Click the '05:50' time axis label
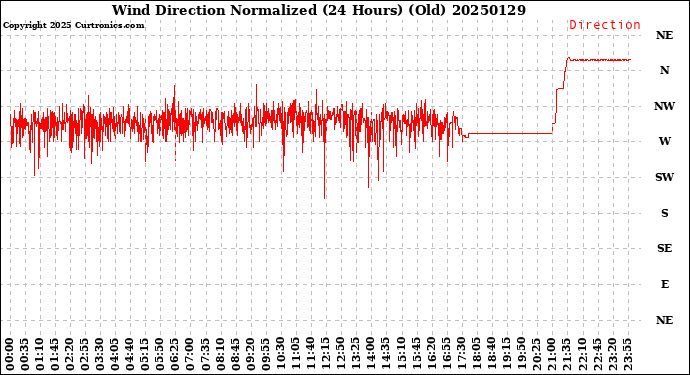The height and width of the screenshot is (375, 690). pos(161,355)
